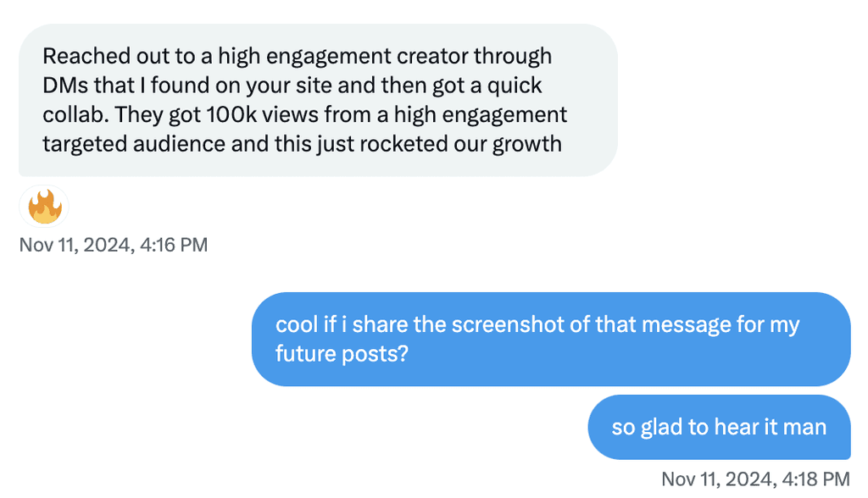Select the blue "cool if i share" message
The height and width of the screenshot is (498, 868).
pyautogui.click(x=551, y=339)
